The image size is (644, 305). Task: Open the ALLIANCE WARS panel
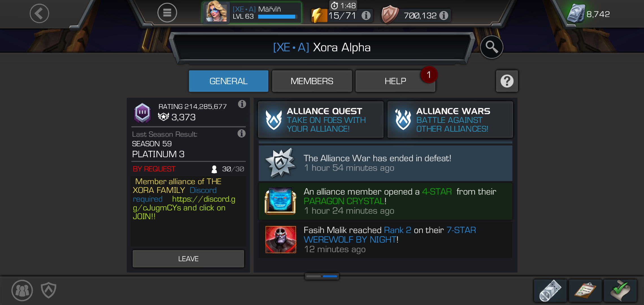point(450,120)
